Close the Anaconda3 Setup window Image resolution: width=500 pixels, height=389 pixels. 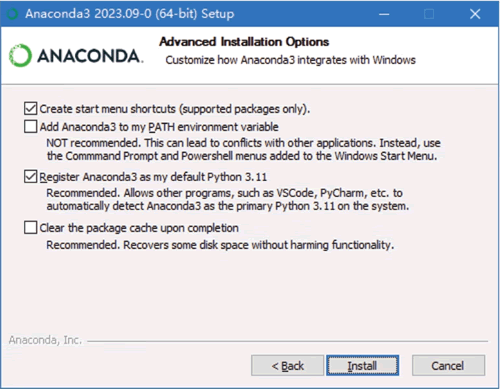point(475,14)
